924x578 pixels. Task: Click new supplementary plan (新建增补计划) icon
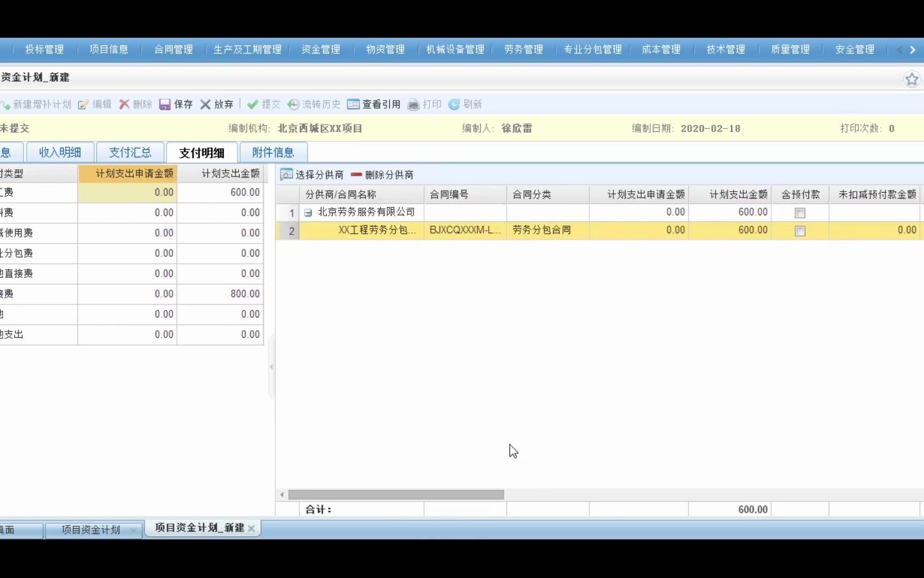(5, 104)
